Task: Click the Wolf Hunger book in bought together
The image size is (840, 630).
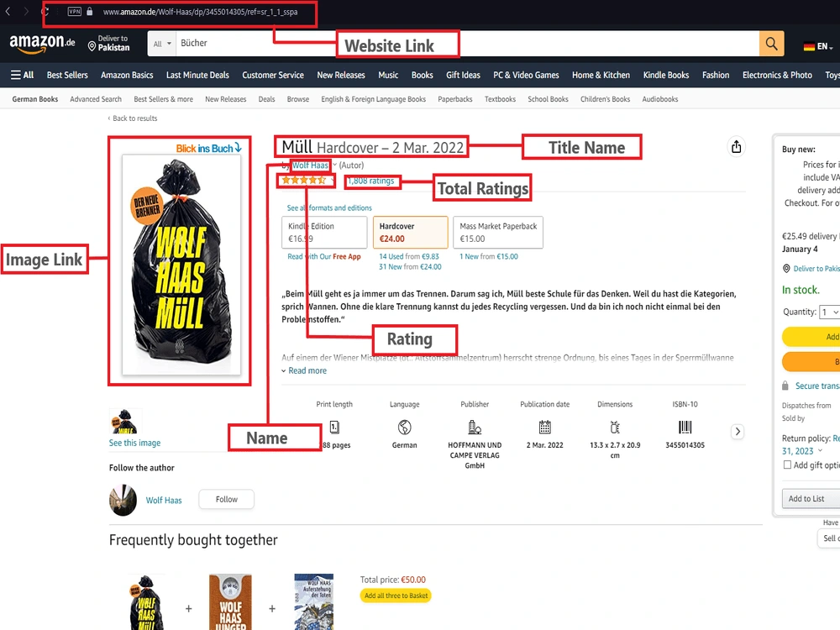Action: tap(230, 602)
